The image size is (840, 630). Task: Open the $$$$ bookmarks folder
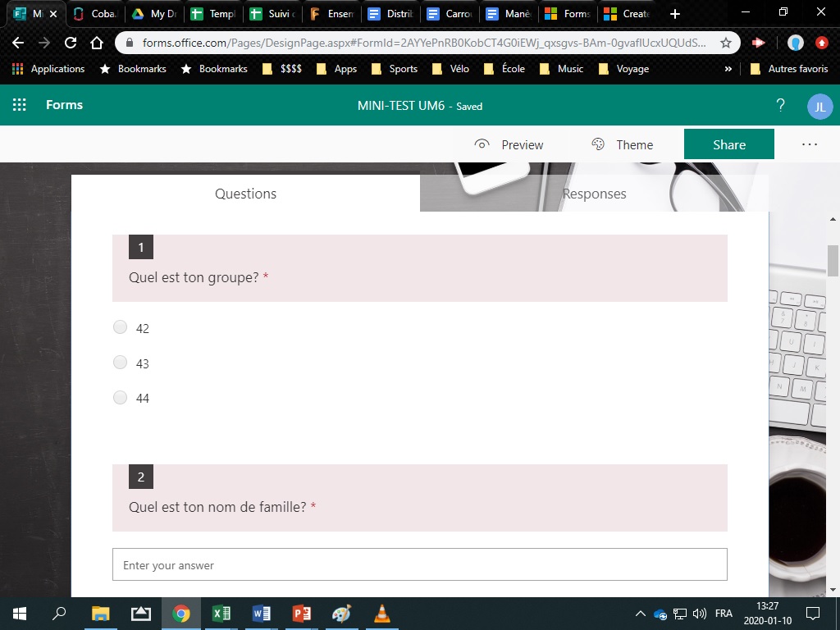tap(282, 69)
